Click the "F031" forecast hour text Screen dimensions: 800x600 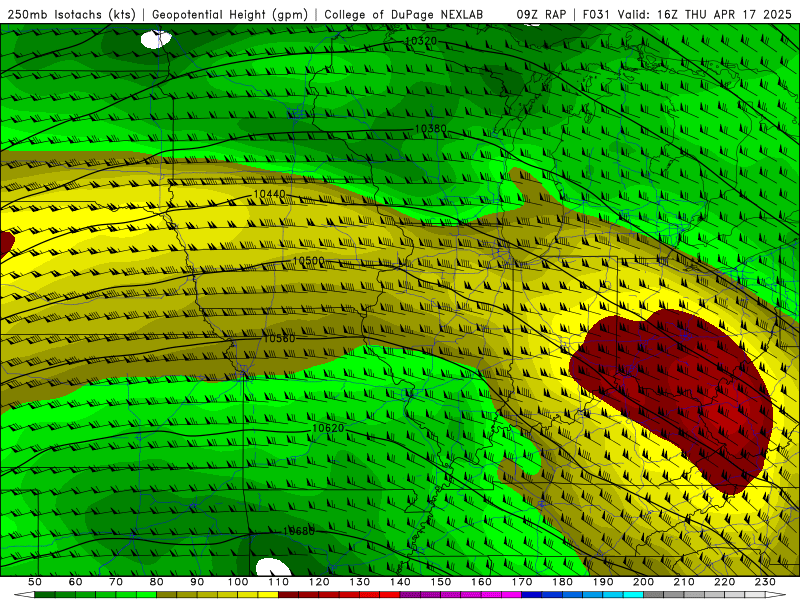[596, 14]
